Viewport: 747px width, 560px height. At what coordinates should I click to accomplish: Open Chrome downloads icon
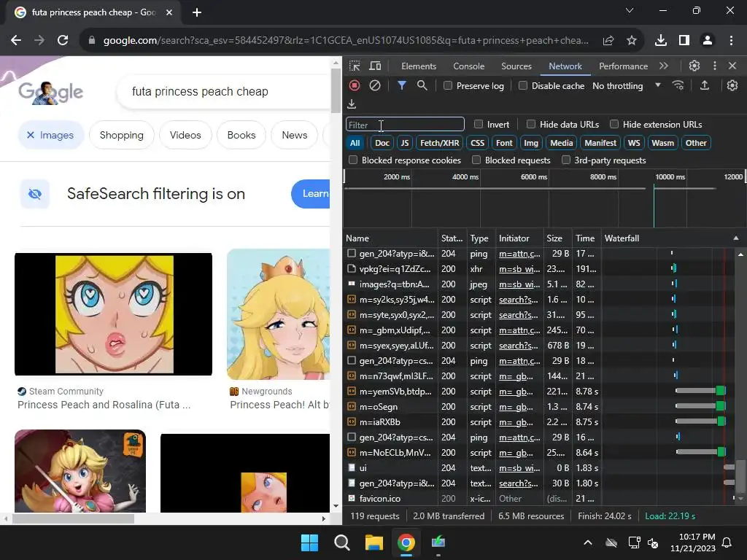tap(661, 41)
